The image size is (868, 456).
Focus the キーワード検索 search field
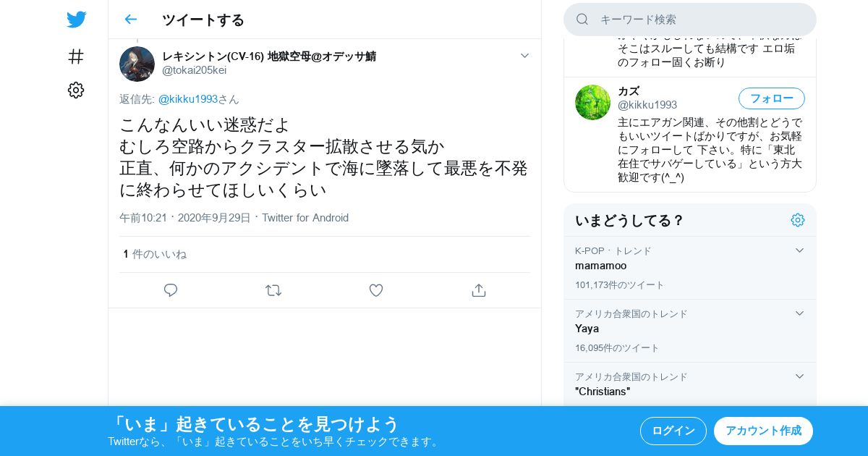tap(690, 20)
